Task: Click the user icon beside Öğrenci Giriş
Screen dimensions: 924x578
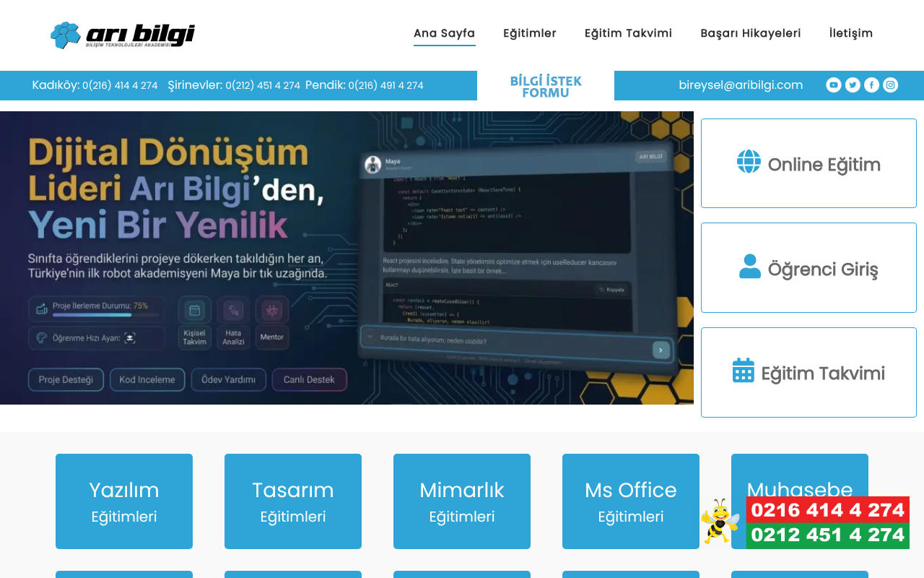Action: click(750, 266)
